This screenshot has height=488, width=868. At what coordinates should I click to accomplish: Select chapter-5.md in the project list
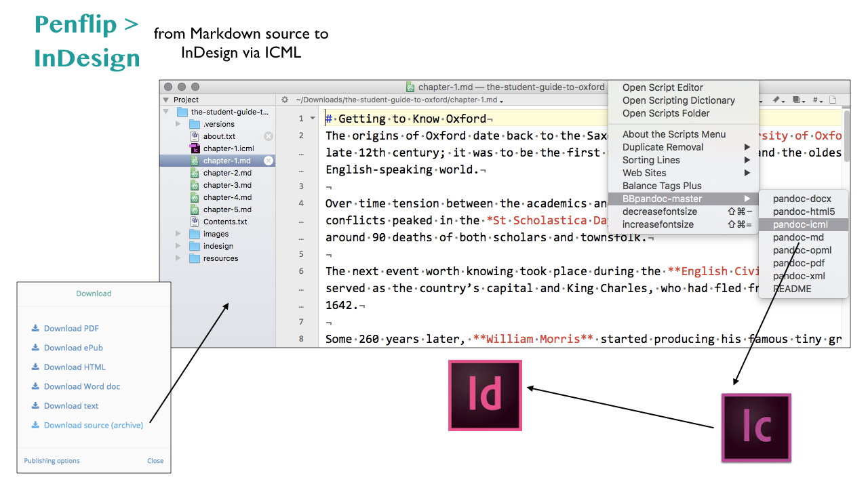(227, 209)
